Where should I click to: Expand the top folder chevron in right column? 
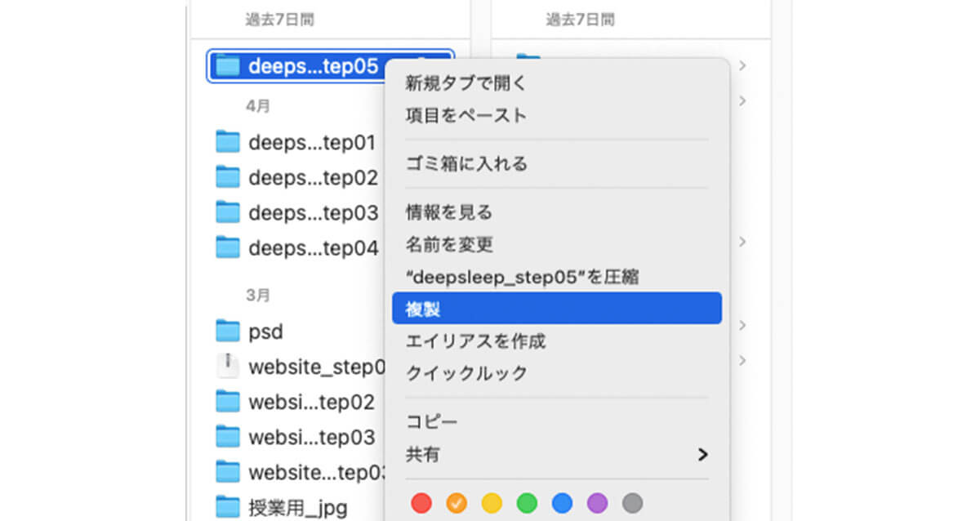pos(742,65)
